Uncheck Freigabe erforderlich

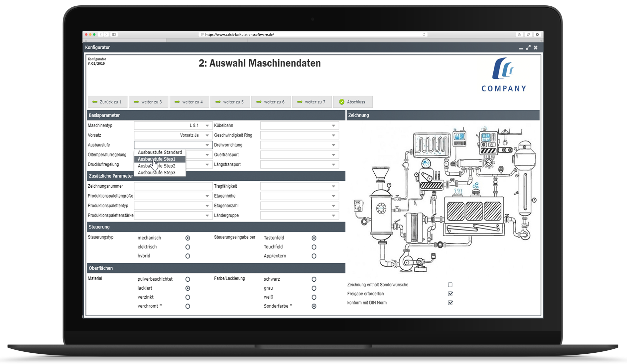click(x=450, y=294)
